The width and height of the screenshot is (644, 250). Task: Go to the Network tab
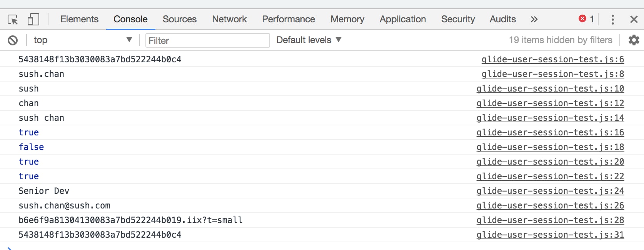tap(229, 19)
